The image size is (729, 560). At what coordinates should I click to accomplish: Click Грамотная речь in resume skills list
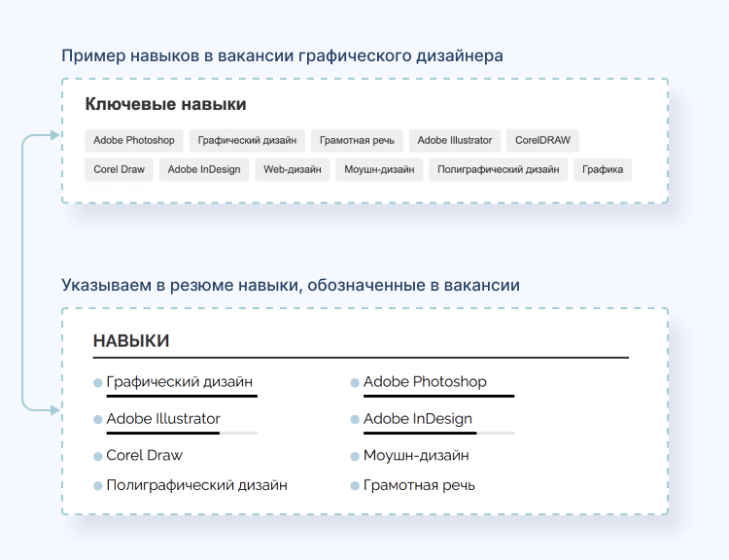[x=419, y=485]
